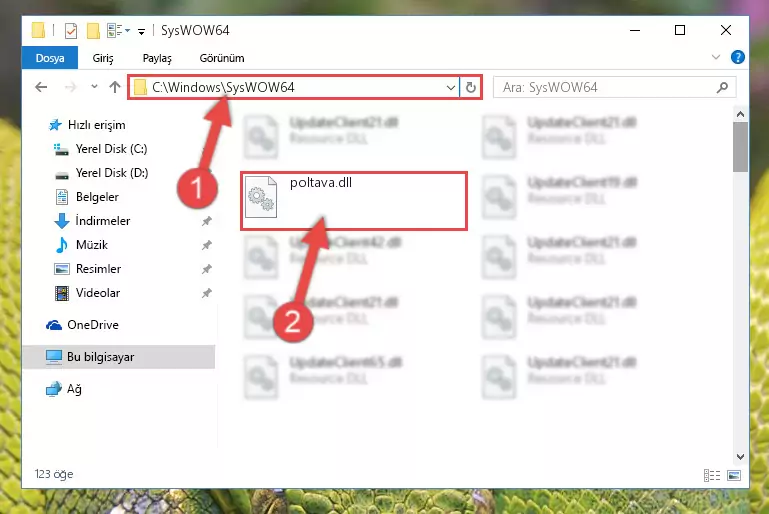Click the Resimler picture icon
The height and width of the screenshot is (514, 769).
(62, 269)
